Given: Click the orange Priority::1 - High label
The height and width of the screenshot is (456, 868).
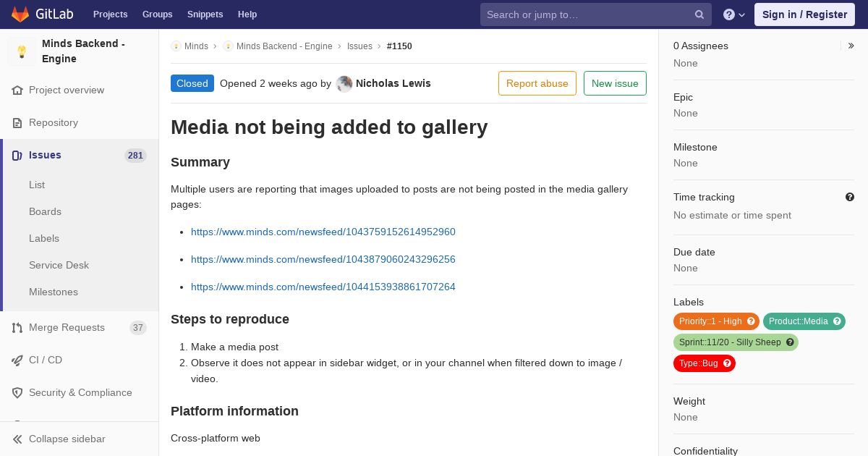Looking at the screenshot, I should tap(716, 321).
